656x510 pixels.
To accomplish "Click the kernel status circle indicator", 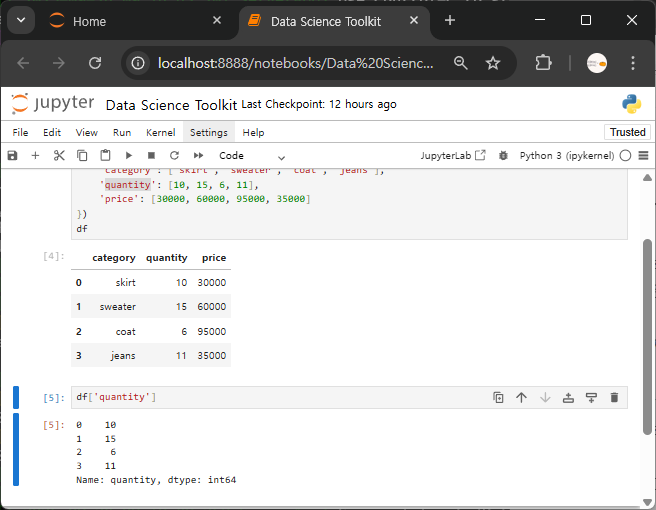I will point(625,156).
